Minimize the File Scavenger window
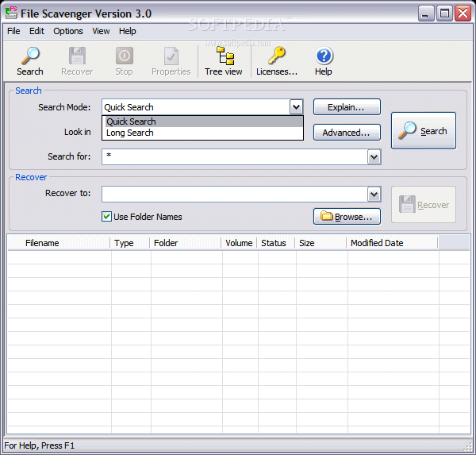The width and height of the screenshot is (476, 455). pos(425,13)
